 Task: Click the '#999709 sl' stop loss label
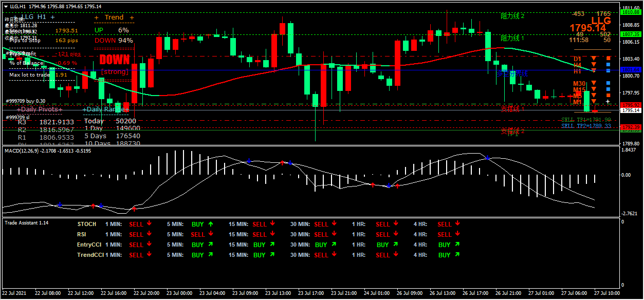(18, 118)
